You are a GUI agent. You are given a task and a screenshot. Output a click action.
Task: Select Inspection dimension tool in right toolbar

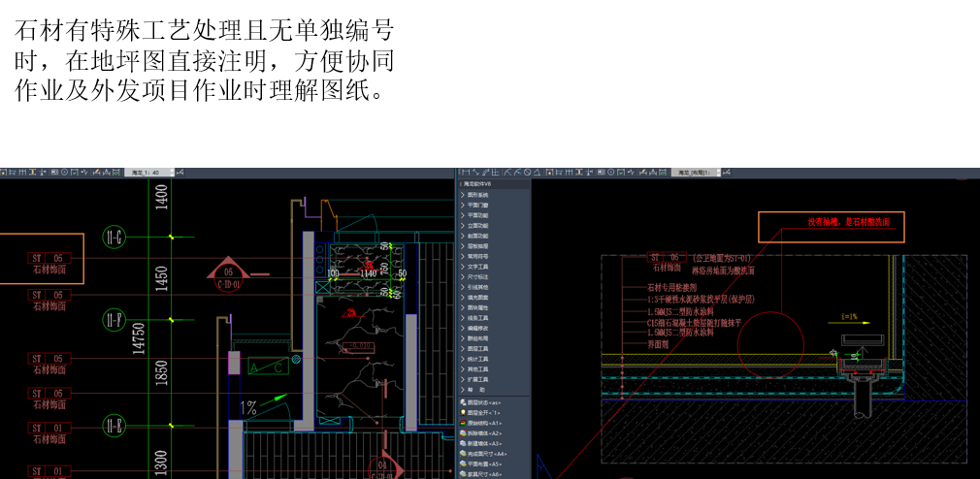tap(621, 173)
